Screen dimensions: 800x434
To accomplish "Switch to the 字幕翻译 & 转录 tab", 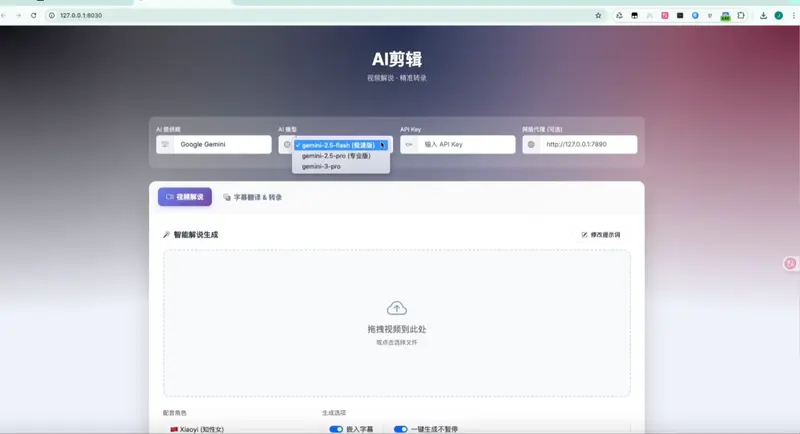I will click(x=252, y=197).
